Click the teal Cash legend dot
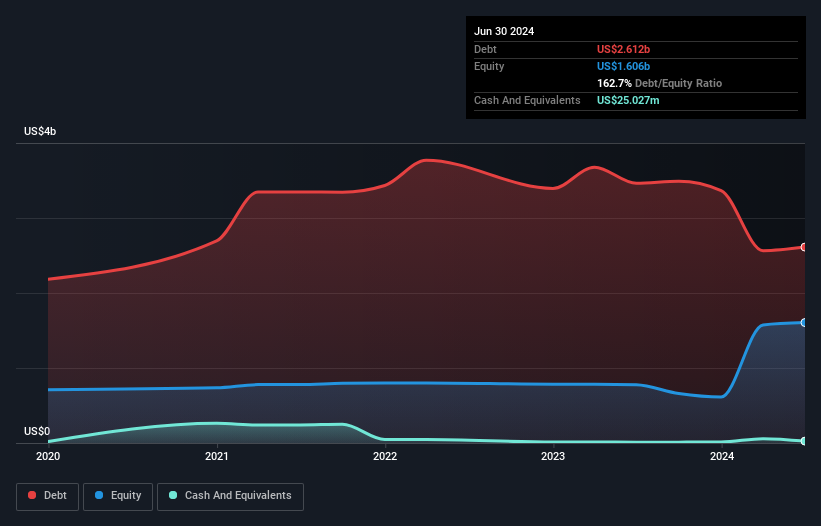 173,495
